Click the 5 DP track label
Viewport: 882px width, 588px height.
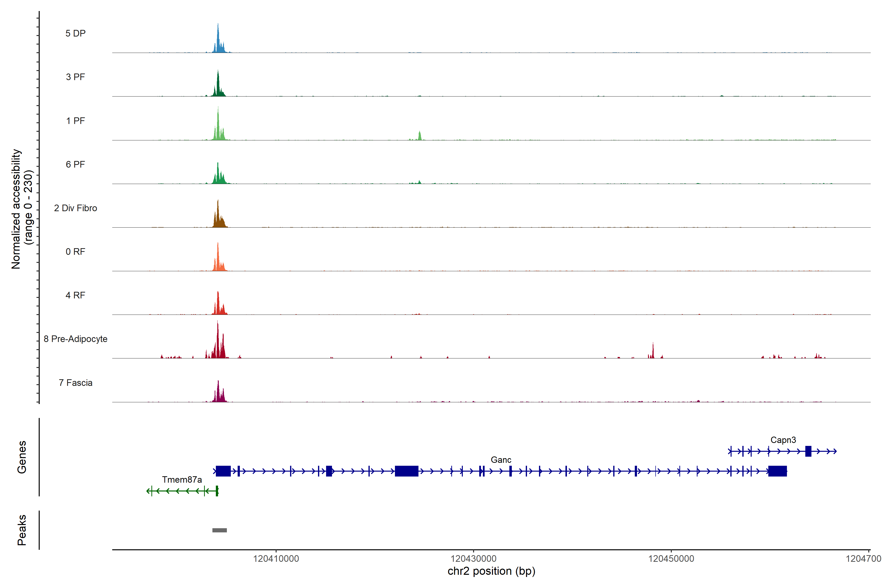[x=75, y=33]
